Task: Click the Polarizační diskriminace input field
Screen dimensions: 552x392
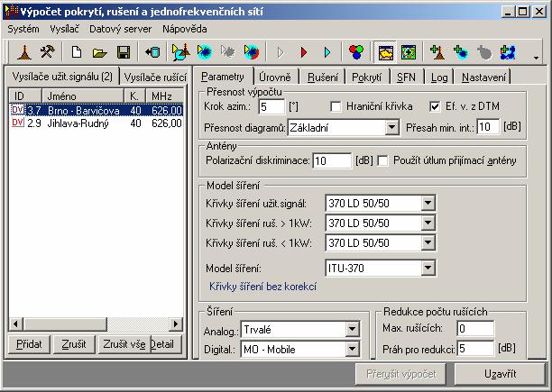Action: [x=332, y=160]
